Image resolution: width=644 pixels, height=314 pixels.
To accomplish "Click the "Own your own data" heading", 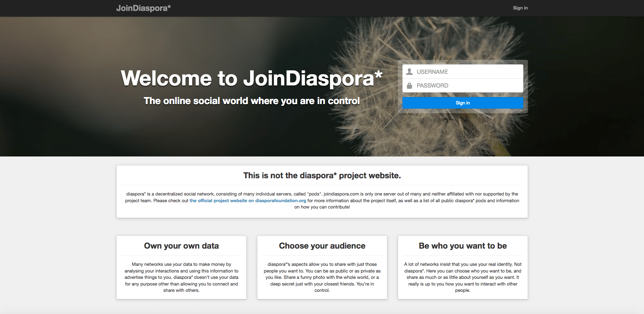I will pos(181,246).
